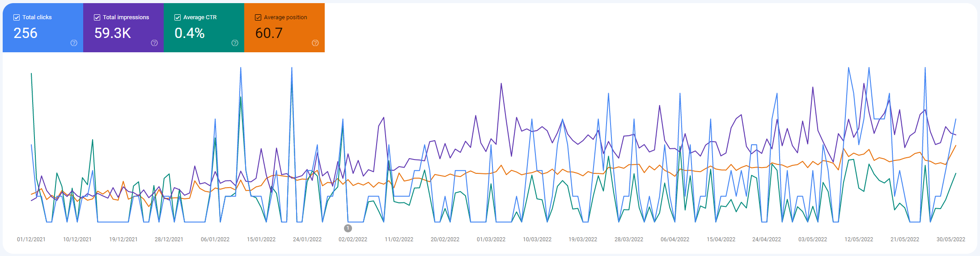The height and width of the screenshot is (256, 980).
Task: Click the 30/05/2022 date on the axis
Action: coord(950,239)
